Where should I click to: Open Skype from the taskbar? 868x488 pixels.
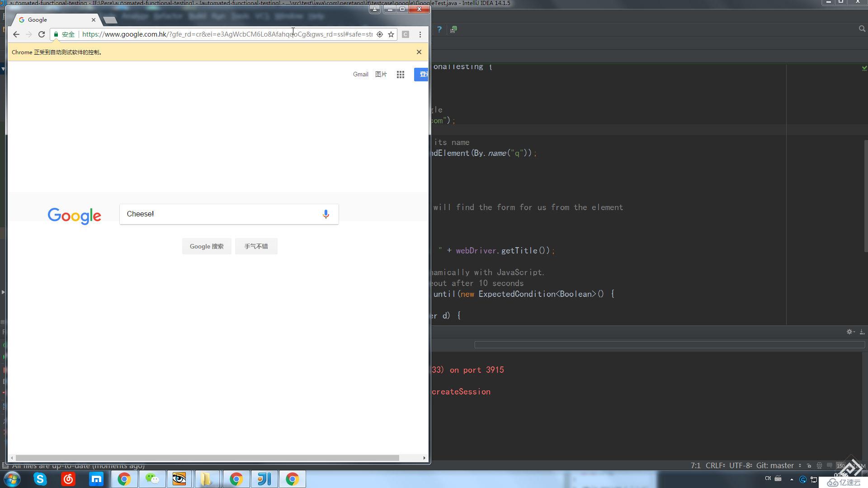click(x=40, y=479)
